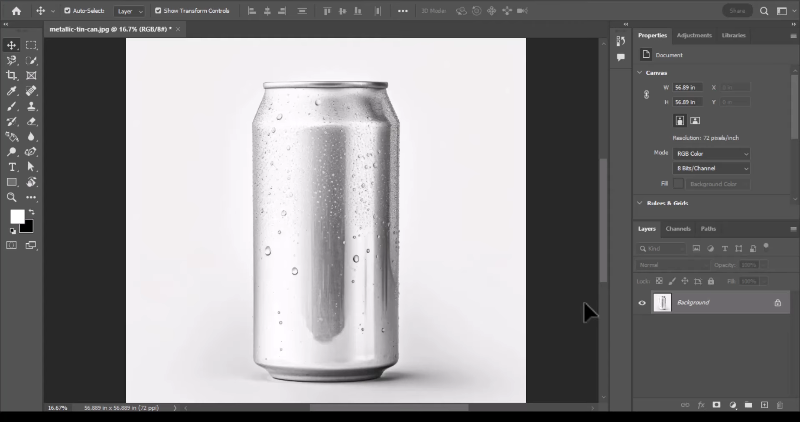Click the canvas width input field

(686, 87)
